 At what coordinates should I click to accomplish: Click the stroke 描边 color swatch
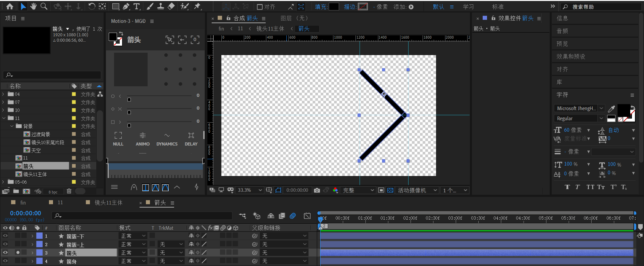pyautogui.click(x=363, y=7)
